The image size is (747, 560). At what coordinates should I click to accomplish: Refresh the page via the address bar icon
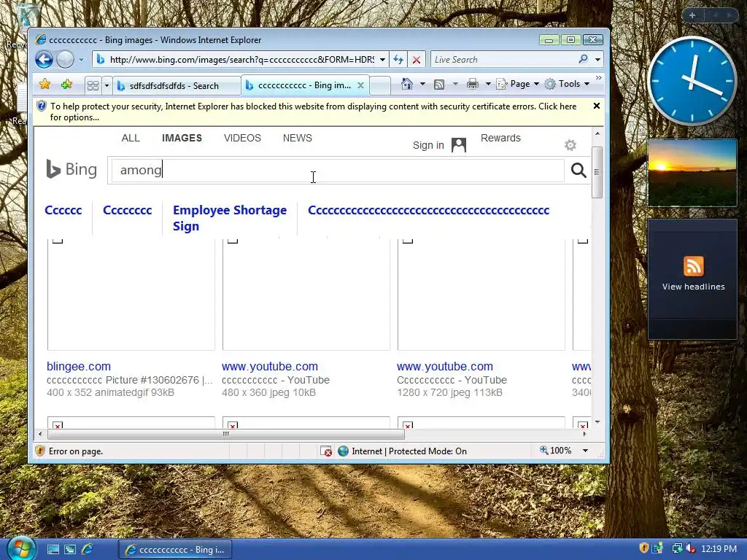[x=398, y=60]
